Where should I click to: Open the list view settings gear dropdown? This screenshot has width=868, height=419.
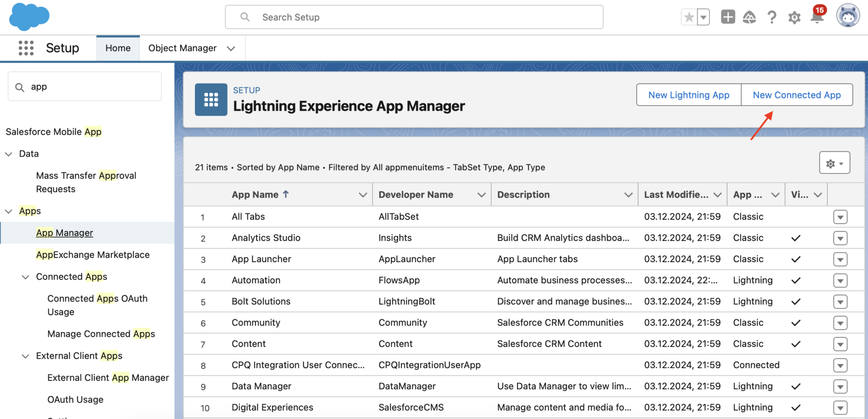click(x=834, y=162)
